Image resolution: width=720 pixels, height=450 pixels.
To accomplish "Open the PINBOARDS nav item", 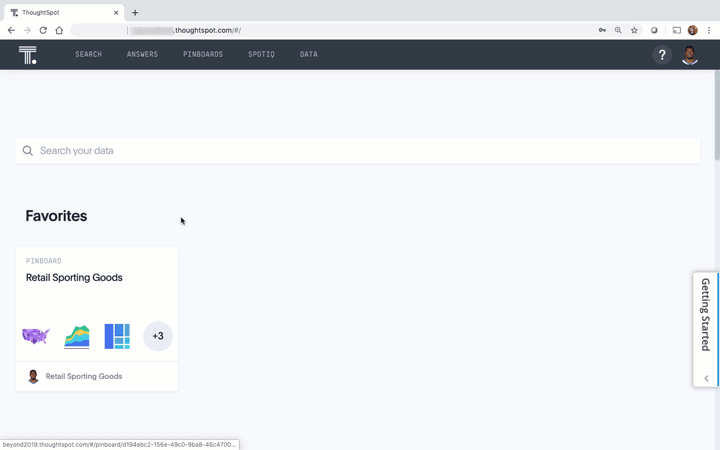I will (x=203, y=54).
